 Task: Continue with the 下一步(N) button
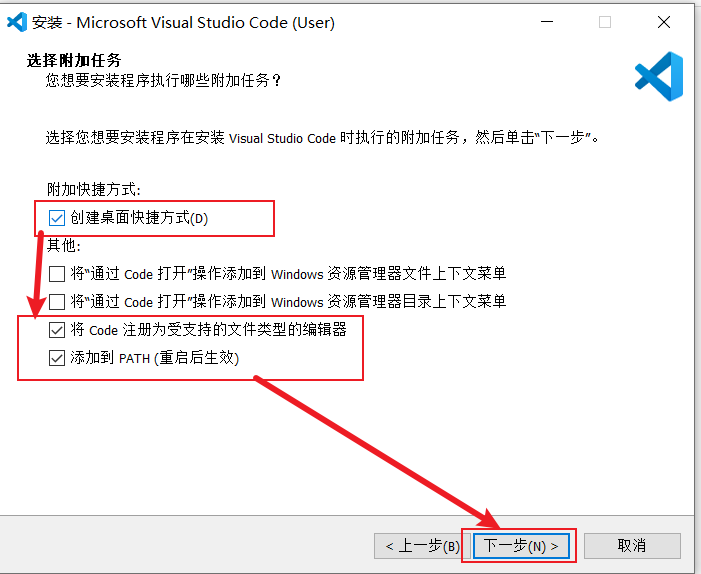(521, 546)
